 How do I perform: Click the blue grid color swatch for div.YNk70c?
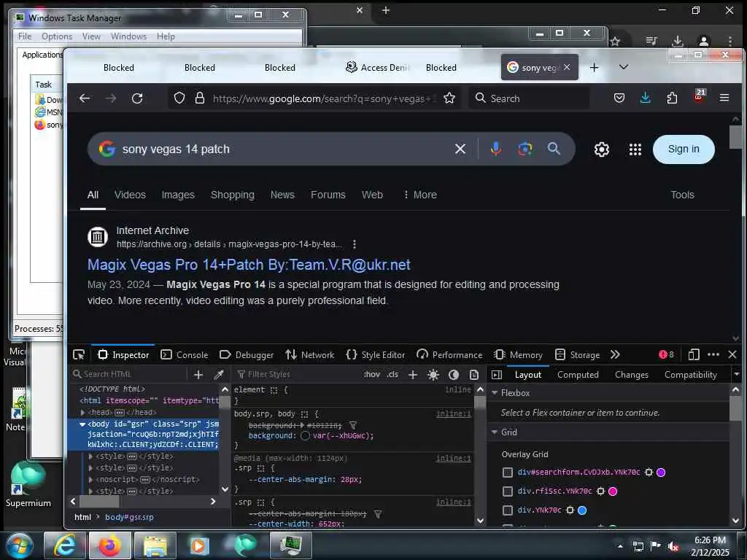coord(581,510)
